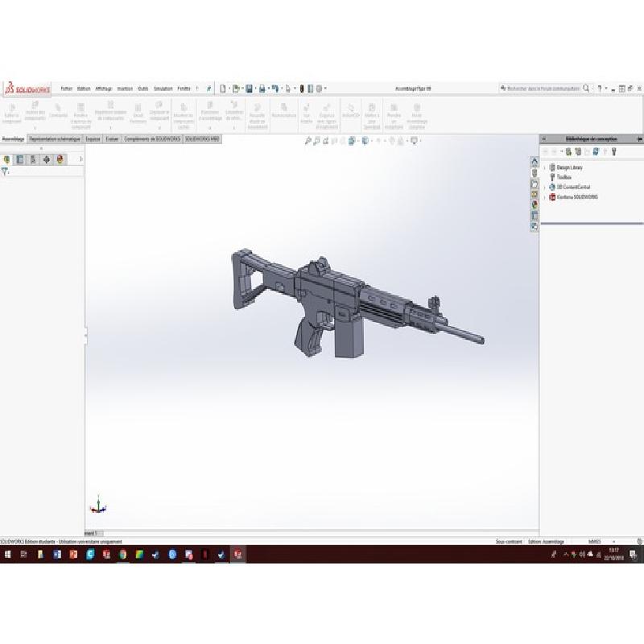The height and width of the screenshot is (644, 644).
Task: Open the Fichier menu
Action: tap(67, 89)
